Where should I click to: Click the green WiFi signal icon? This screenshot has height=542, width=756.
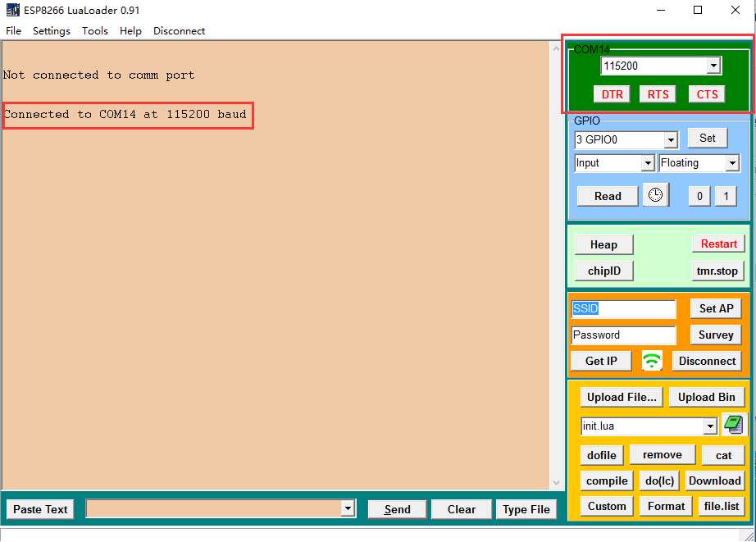[652, 360]
